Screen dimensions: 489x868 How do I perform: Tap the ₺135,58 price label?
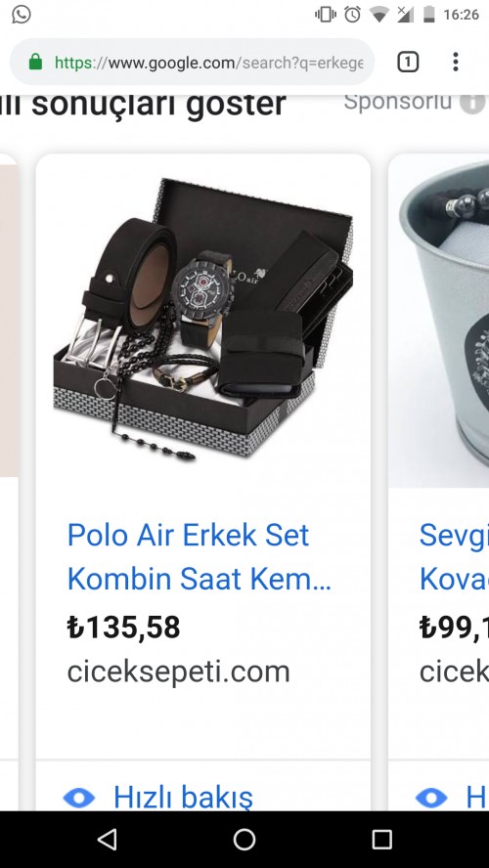click(123, 628)
